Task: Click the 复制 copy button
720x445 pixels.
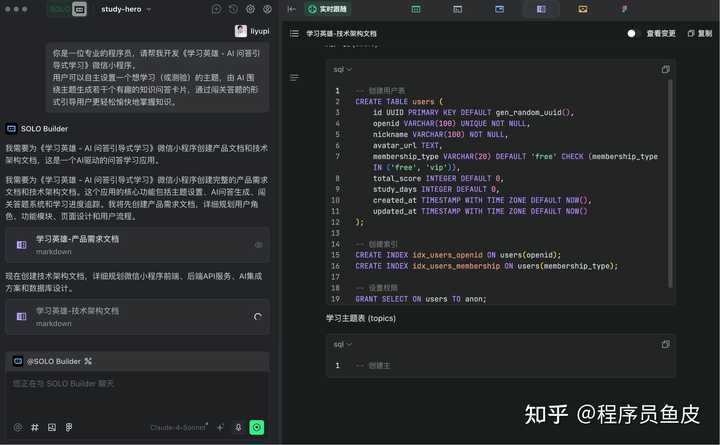Action: [698, 33]
